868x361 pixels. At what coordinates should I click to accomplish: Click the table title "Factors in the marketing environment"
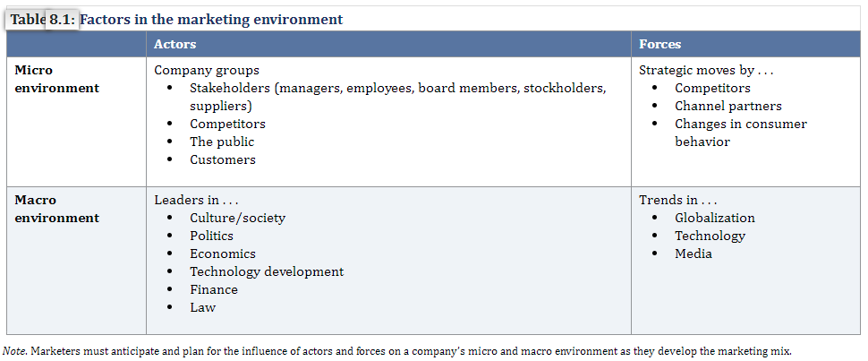coord(211,20)
